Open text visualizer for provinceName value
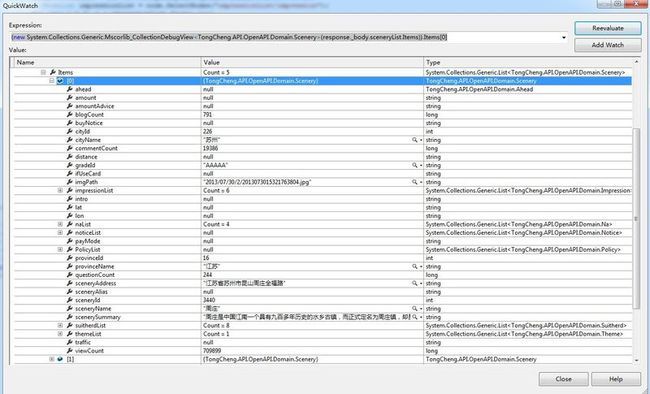Viewport: 650px width, 394px height. (414, 266)
